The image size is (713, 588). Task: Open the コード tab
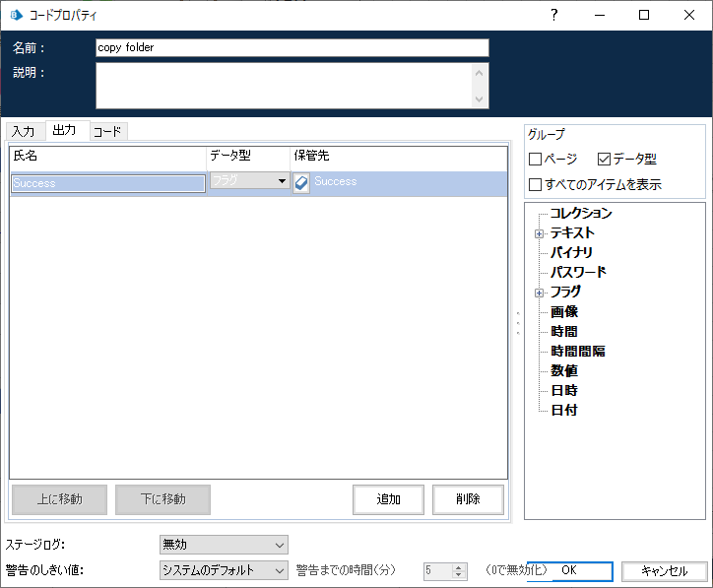107,132
